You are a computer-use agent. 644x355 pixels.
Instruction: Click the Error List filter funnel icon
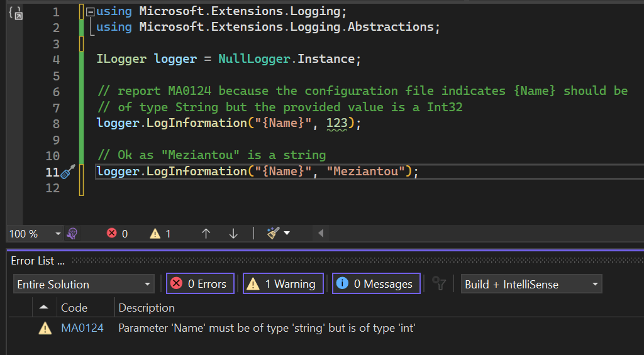point(439,284)
